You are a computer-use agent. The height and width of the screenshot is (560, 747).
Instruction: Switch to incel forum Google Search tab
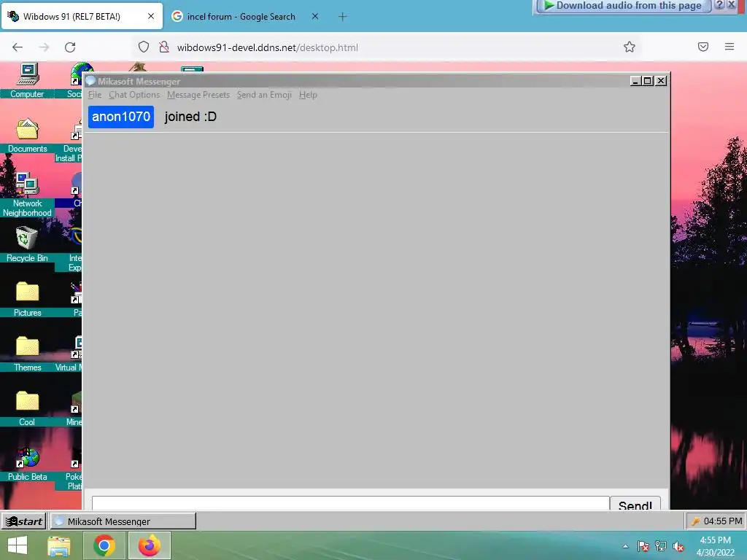tap(241, 17)
